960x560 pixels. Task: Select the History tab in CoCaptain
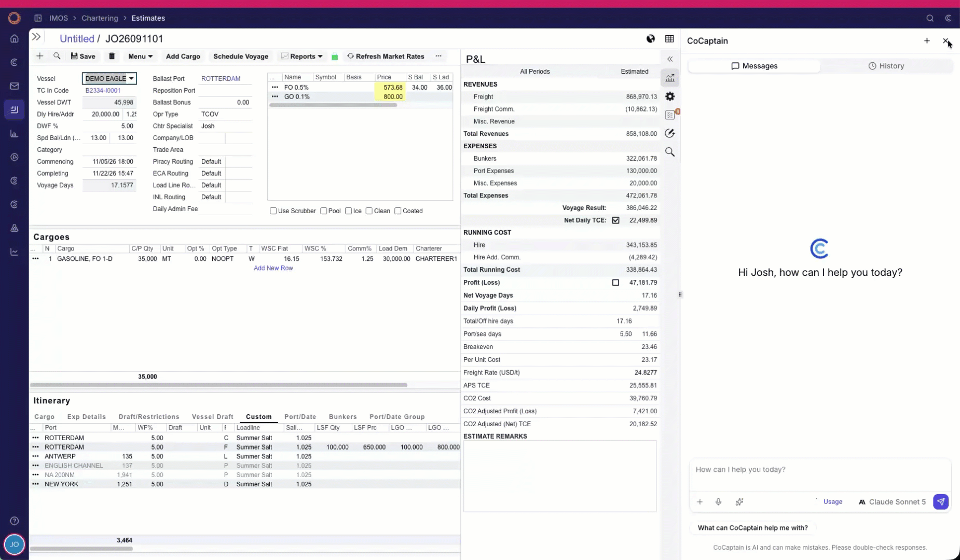tap(886, 66)
